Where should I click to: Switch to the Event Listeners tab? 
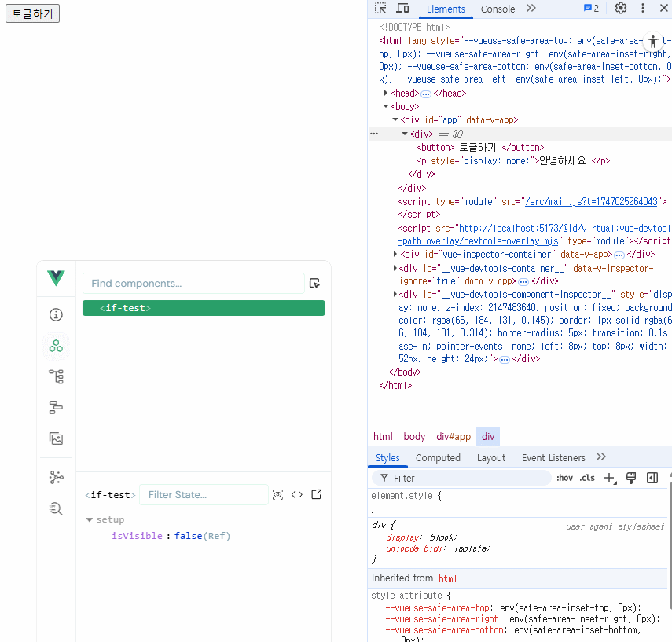(x=553, y=457)
